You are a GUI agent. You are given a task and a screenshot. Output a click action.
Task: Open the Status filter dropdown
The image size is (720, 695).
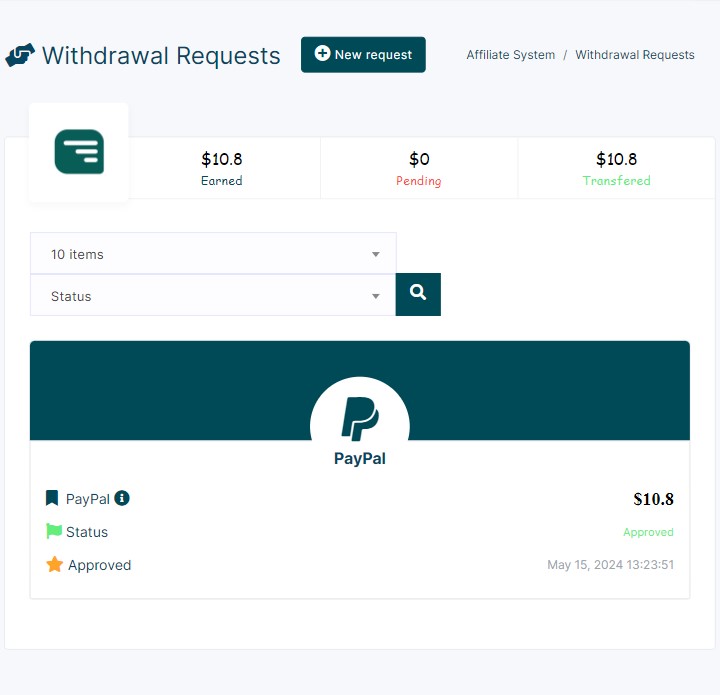coord(213,296)
